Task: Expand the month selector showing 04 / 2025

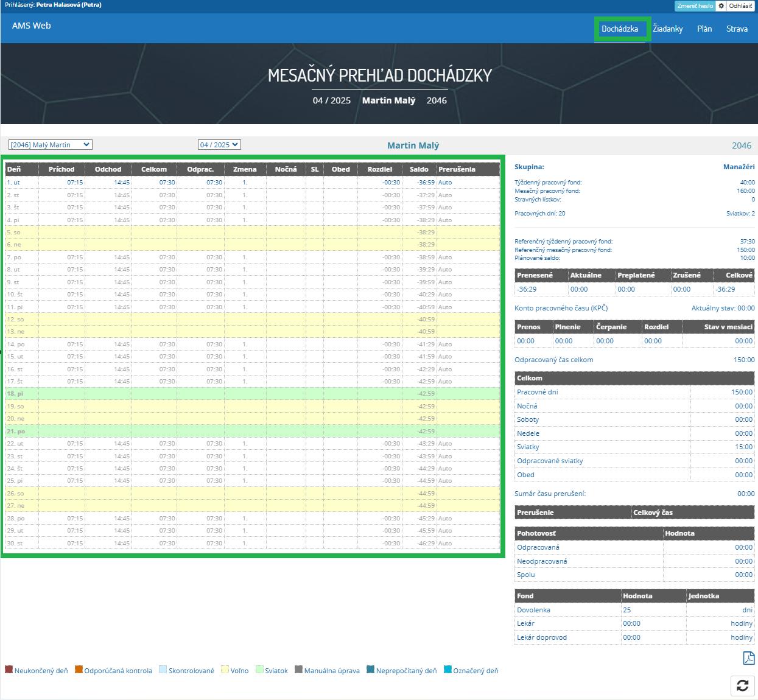Action: (x=219, y=145)
